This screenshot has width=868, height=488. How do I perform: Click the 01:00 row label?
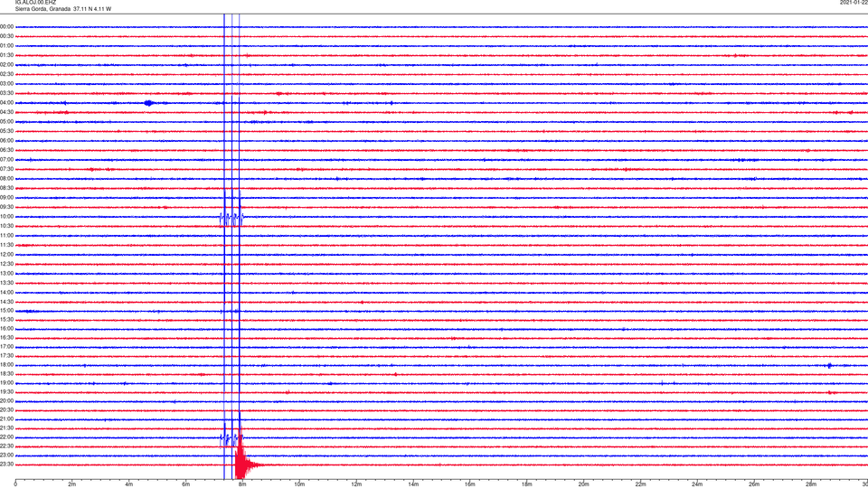pyautogui.click(x=6, y=45)
